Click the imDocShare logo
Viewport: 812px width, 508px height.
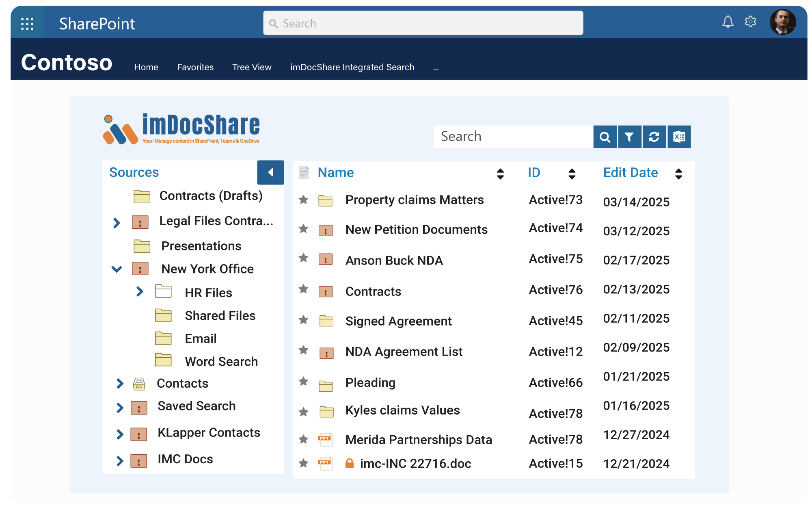click(181, 129)
